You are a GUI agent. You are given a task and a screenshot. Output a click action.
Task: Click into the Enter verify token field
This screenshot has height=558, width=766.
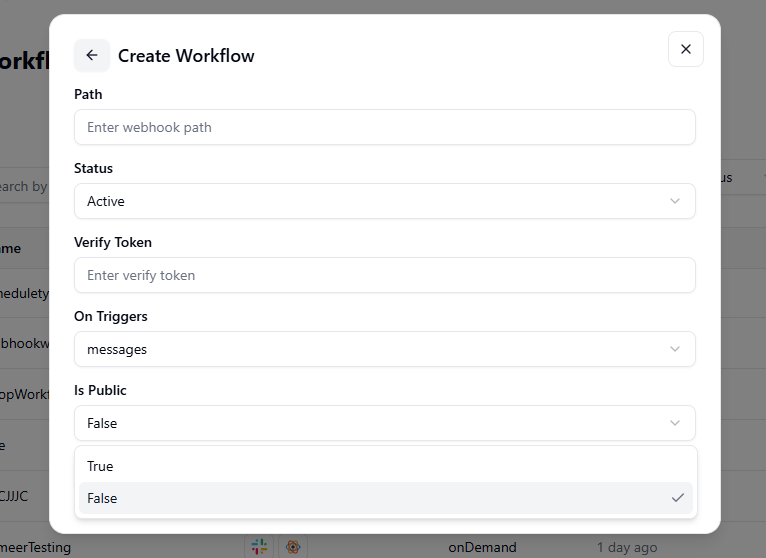384,275
